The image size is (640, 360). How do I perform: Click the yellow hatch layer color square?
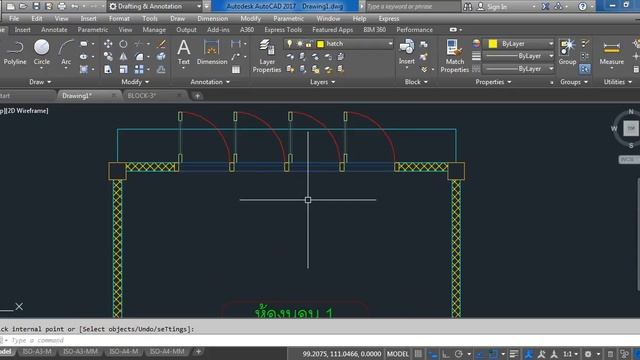click(320, 44)
